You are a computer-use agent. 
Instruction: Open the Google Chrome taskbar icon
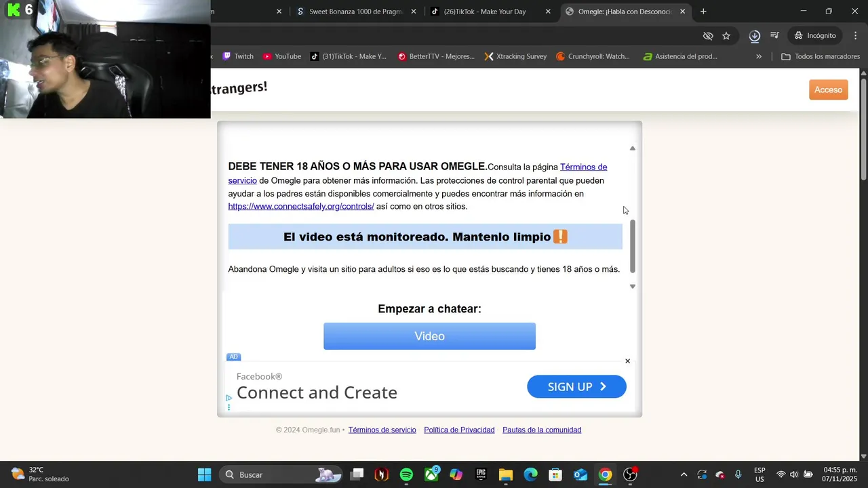pos(605,474)
